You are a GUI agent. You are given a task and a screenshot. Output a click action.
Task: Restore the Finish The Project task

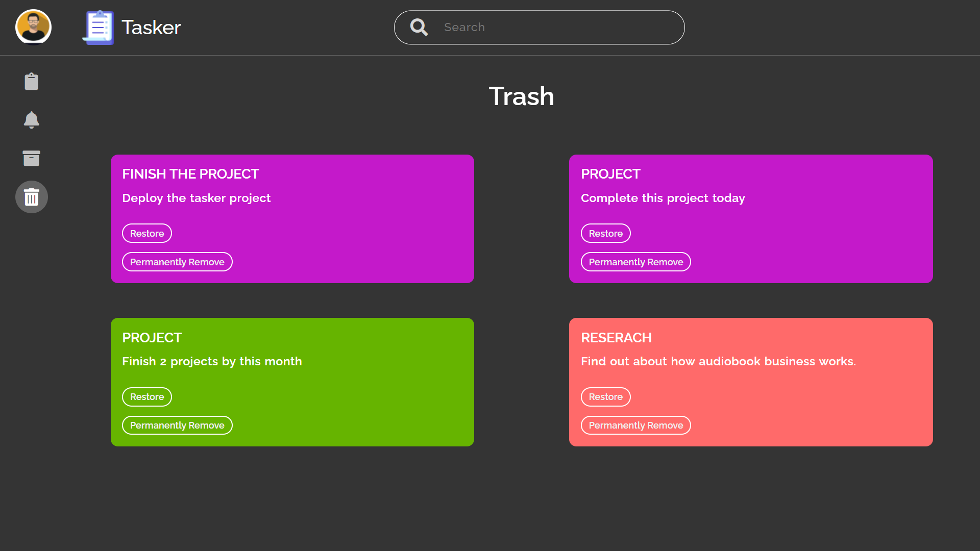tap(147, 233)
